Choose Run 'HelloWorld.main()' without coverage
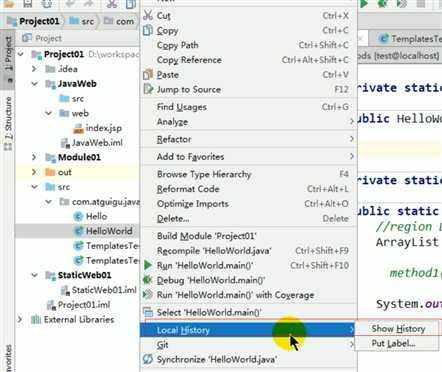This screenshot has width=442, height=372. pyautogui.click(x=249, y=265)
